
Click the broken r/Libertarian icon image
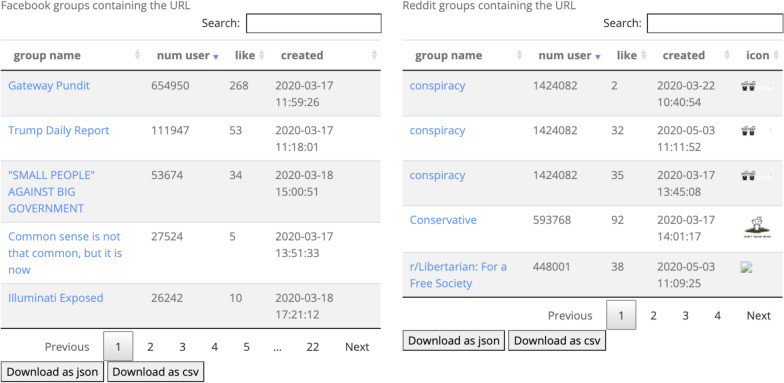746,267
